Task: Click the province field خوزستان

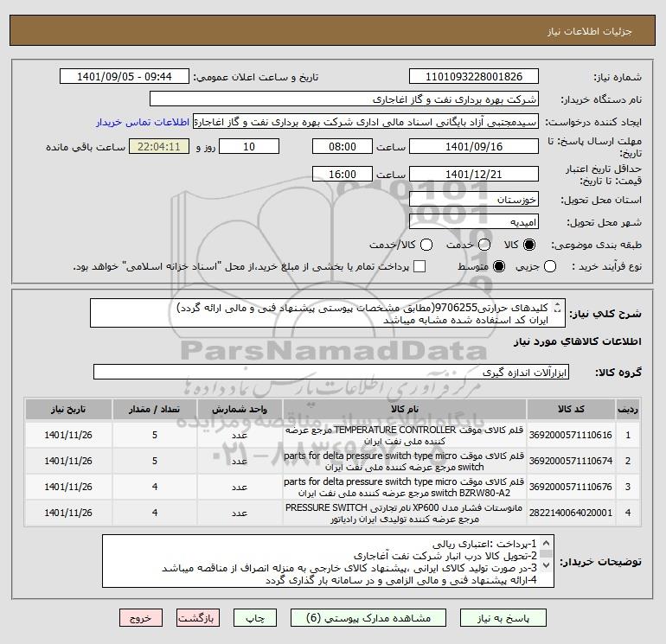Action: [474, 200]
